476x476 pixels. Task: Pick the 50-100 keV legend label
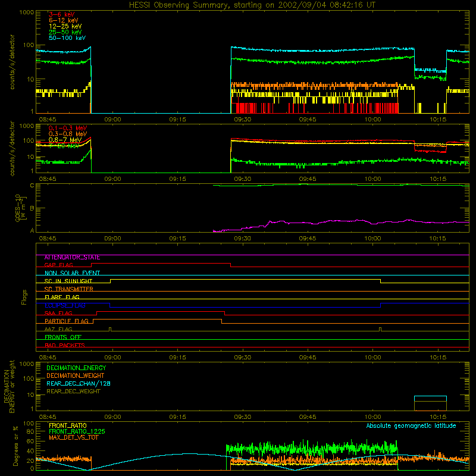(x=67, y=38)
